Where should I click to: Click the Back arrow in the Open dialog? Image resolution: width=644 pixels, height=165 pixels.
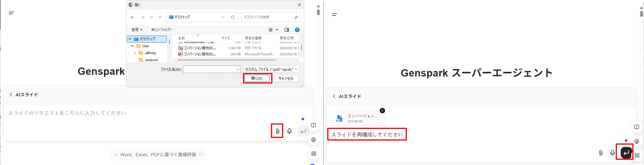(x=132, y=17)
